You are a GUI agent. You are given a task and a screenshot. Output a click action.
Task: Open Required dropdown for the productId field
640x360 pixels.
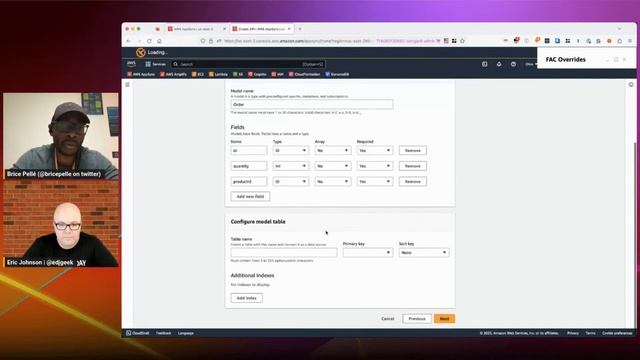(x=375, y=181)
